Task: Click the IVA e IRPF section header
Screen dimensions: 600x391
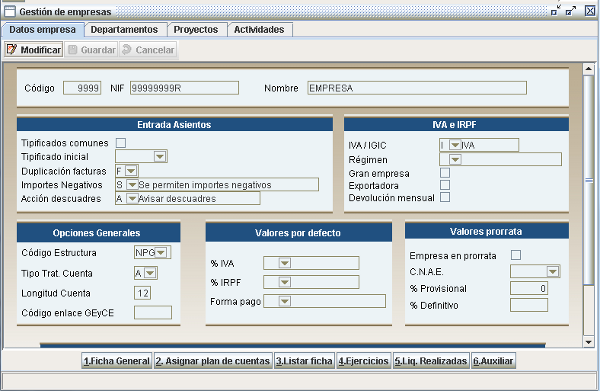Action: [x=456, y=125]
